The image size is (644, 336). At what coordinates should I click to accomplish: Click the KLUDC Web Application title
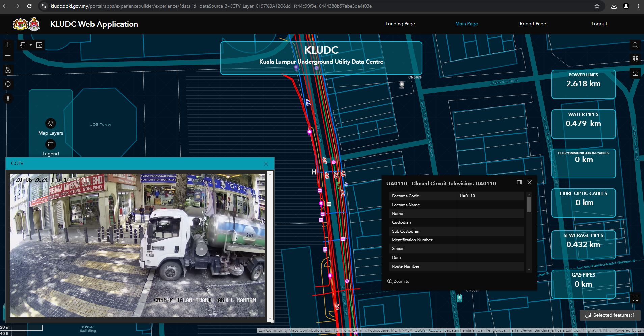tap(94, 24)
